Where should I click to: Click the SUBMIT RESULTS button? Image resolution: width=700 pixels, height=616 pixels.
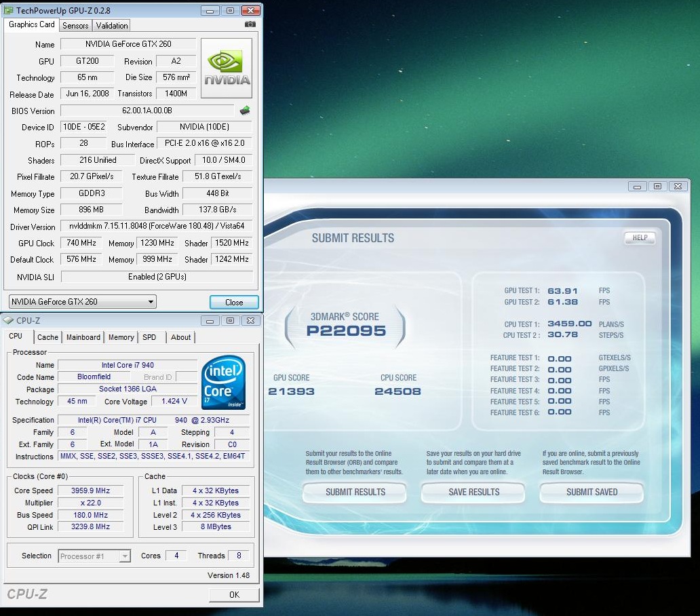(355, 492)
